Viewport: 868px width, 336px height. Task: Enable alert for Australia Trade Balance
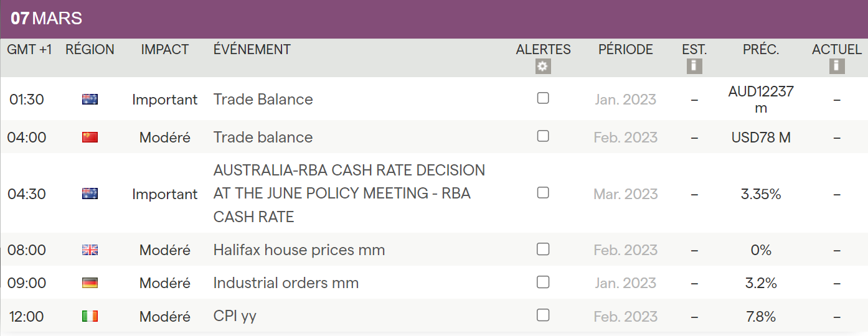543,98
